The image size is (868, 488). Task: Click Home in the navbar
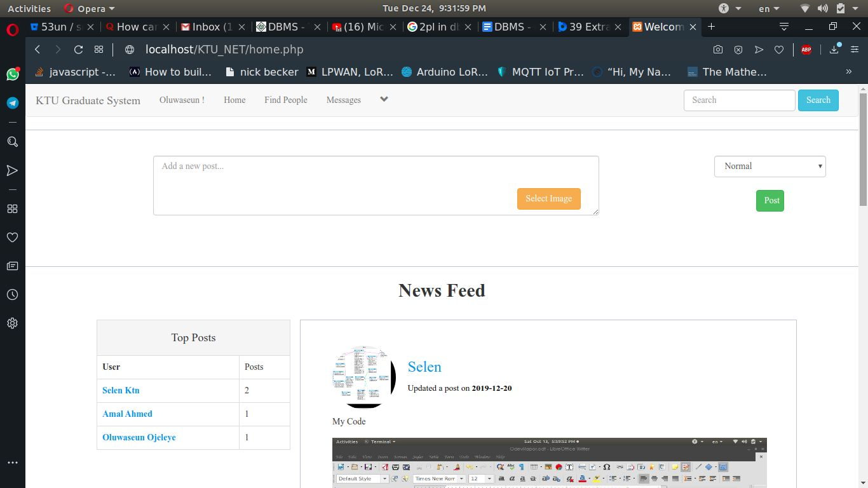pyautogui.click(x=234, y=100)
